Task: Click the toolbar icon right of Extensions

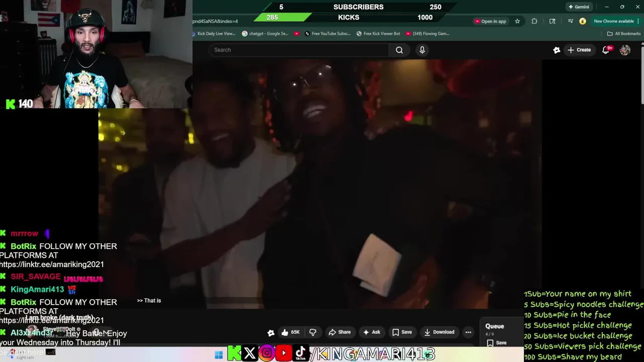Action: pyautogui.click(x=552, y=21)
